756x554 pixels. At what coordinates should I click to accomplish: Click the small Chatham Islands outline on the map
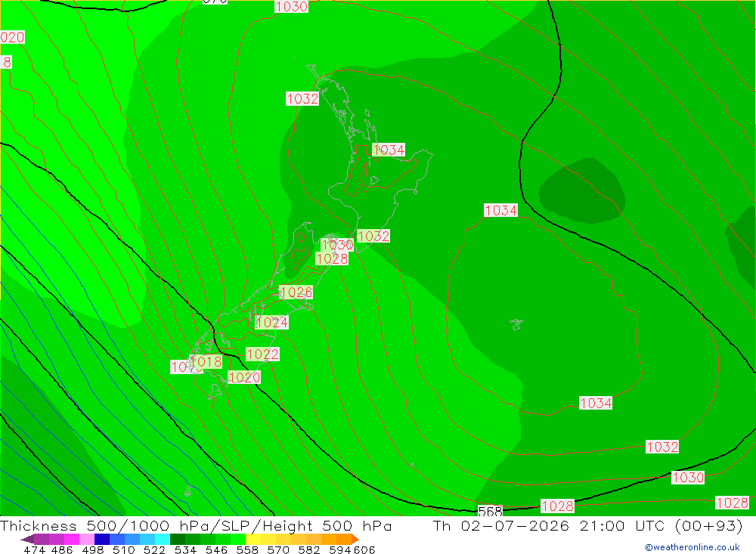pyautogui.click(x=516, y=324)
